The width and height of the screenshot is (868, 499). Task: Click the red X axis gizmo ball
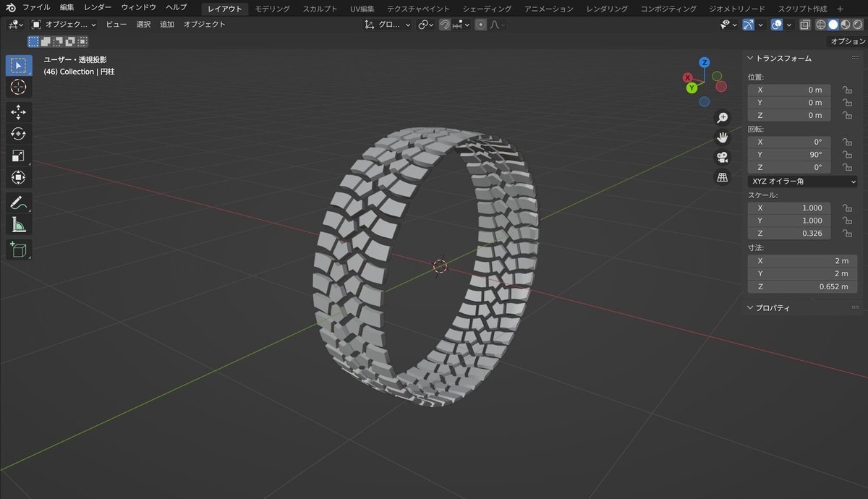click(688, 77)
